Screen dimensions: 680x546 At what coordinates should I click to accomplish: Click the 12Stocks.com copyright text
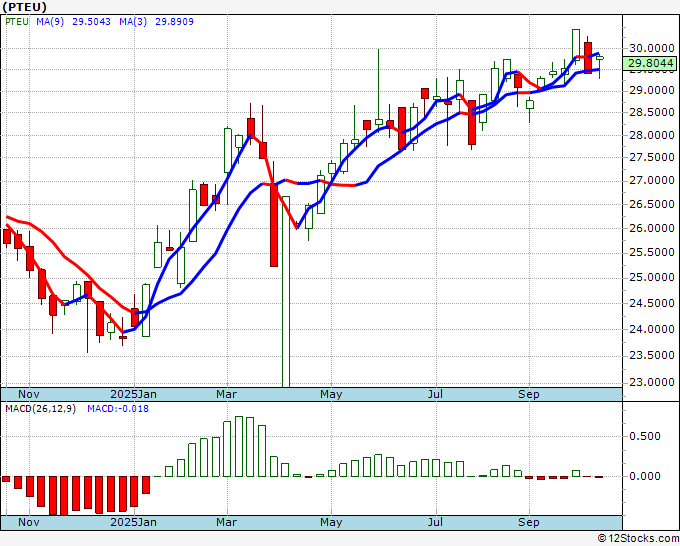click(638, 539)
